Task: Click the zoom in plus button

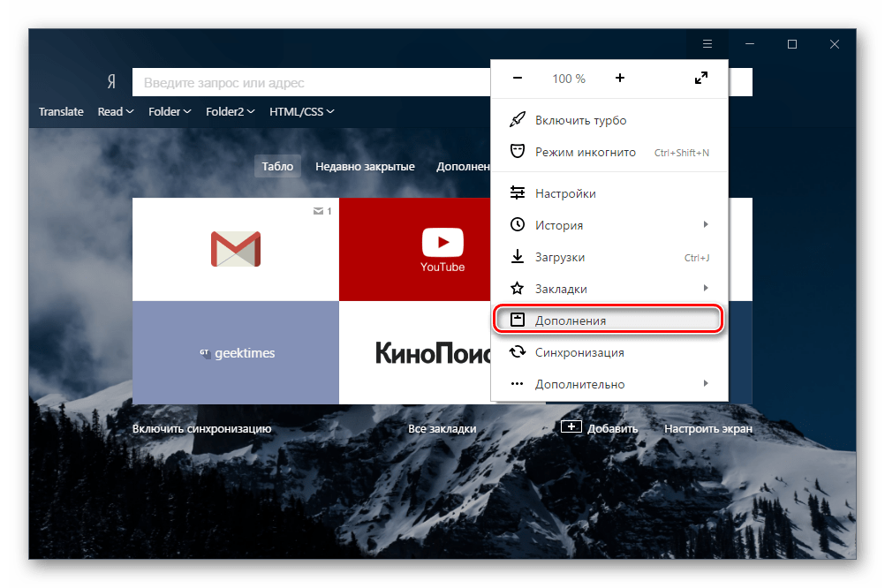Action: (620, 78)
